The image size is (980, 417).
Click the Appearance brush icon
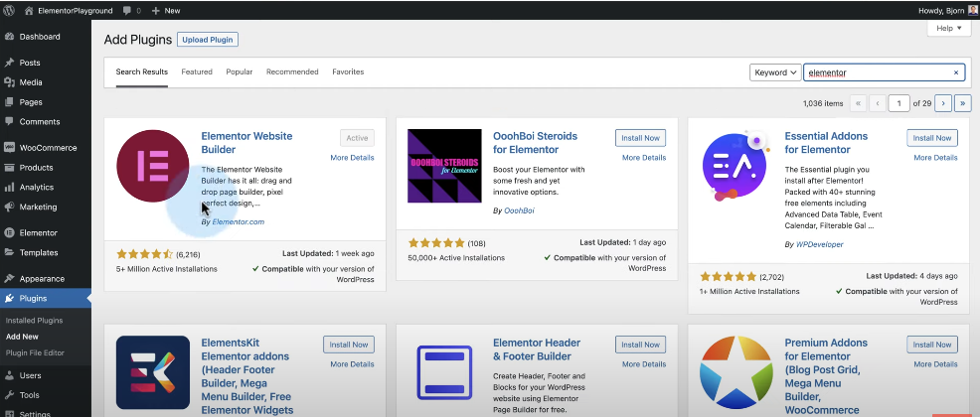tap(9, 279)
